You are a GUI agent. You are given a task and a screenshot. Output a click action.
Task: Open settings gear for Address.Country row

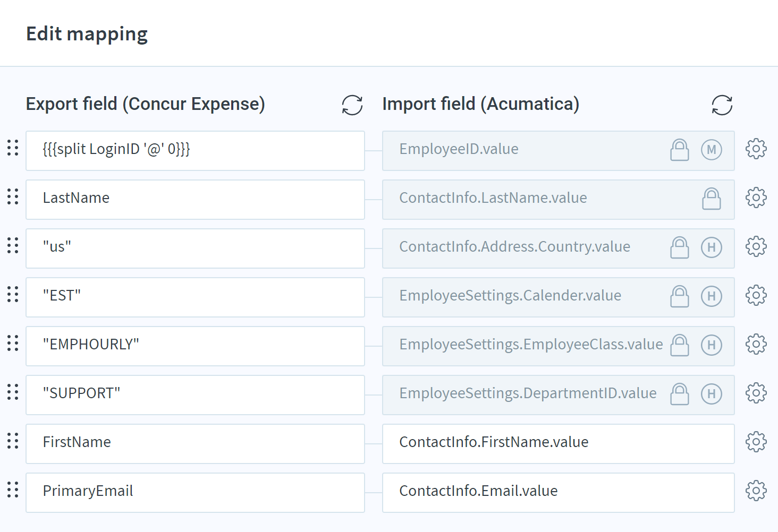point(756,247)
